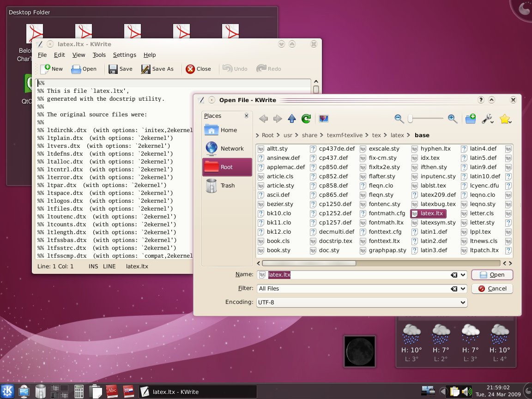The image size is (532, 399).
Task: Expand the Name field history dropdown
Action: coord(463,275)
